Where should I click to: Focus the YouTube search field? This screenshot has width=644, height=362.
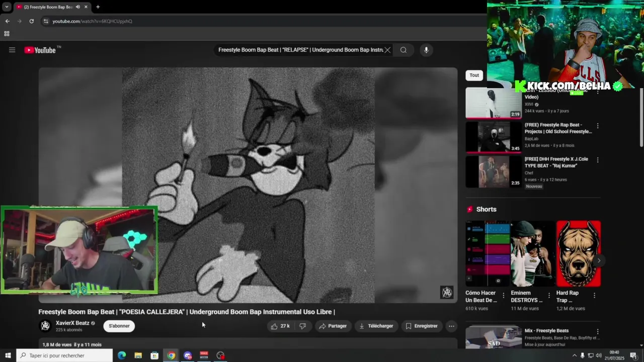click(x=300, y=50)
